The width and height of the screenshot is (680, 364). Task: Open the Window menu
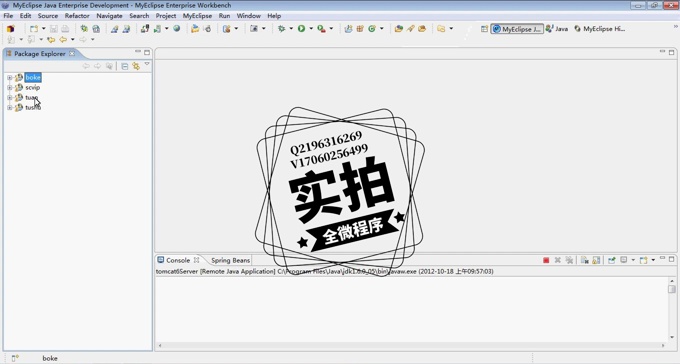[x=248, y=16]
